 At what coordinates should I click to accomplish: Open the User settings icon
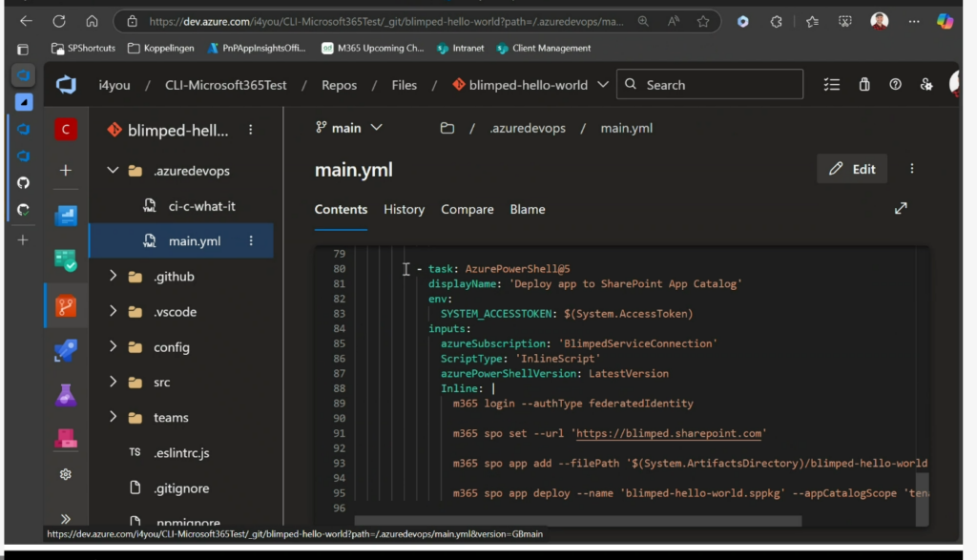click(926, 85)
